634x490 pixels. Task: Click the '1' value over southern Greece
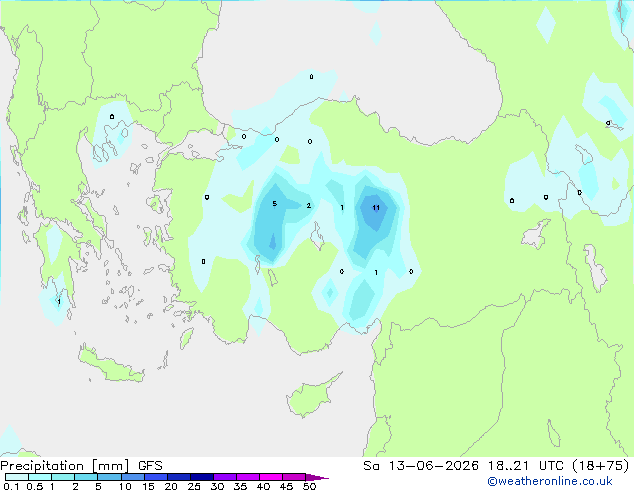point(59,302)
